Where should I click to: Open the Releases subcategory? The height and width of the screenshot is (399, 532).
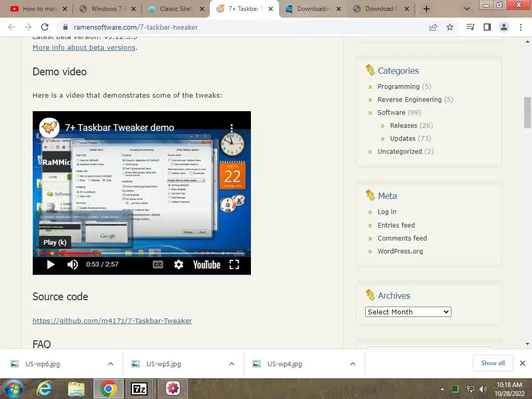point(403,126)
